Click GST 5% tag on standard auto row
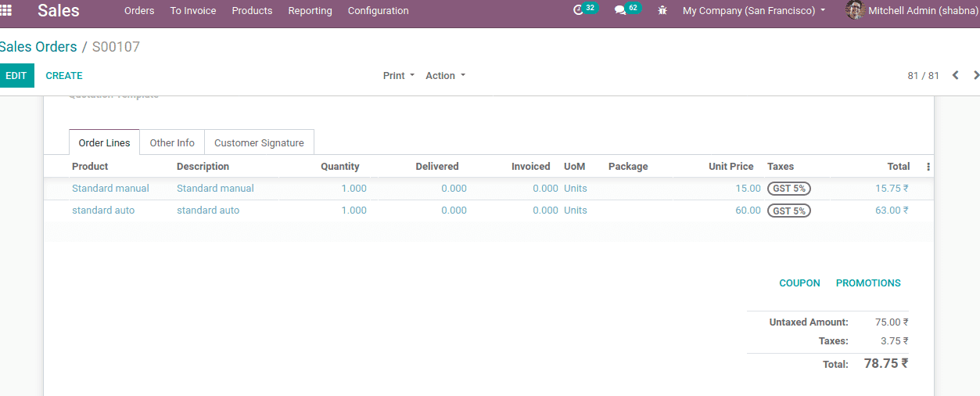Screen dimensions: 980x396 point(788,211)
